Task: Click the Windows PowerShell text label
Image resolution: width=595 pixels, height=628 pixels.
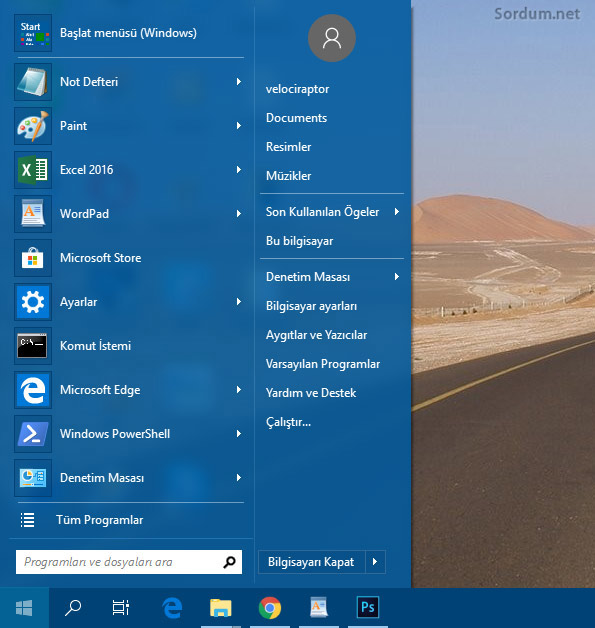Action: point(115,434)
